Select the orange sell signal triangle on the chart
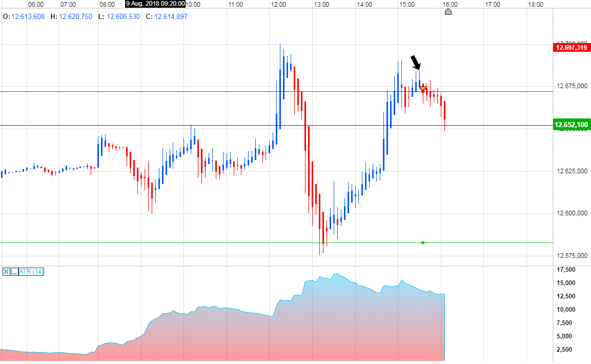591x364 pixels. (x=423, y=89)
